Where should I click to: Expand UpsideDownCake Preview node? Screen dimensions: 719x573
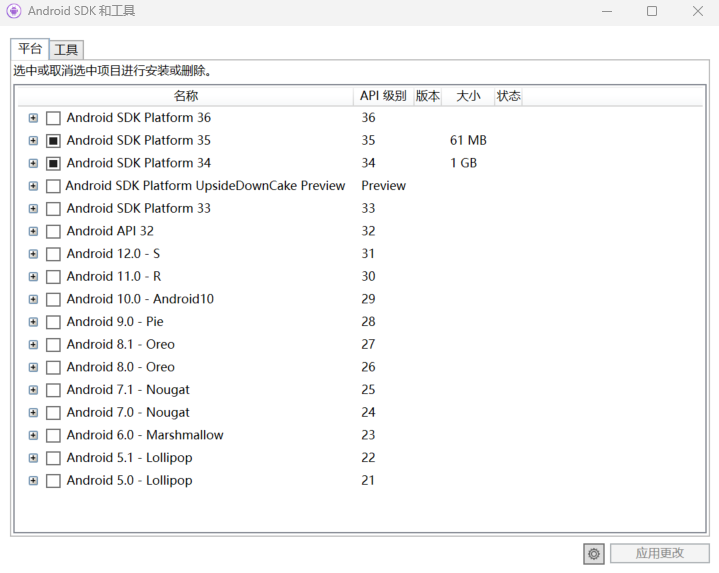click(33, 186)
